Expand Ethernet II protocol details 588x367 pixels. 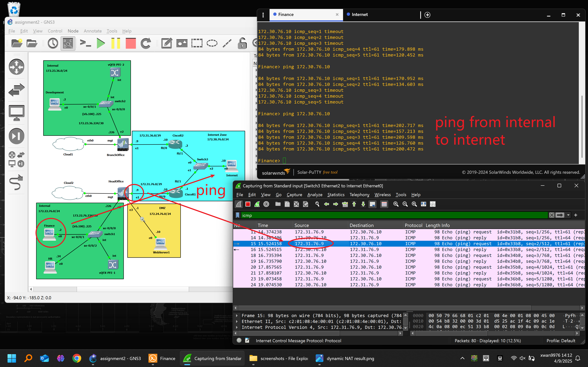pos(237,321)
